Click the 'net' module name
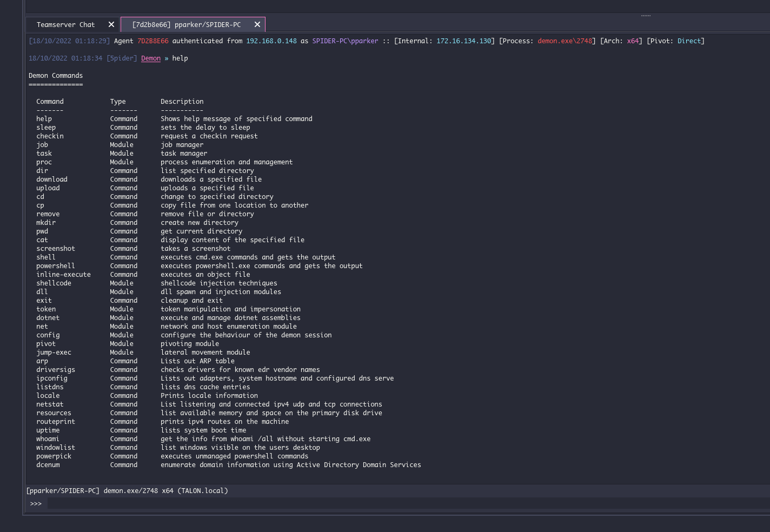Image resolution: width=770 pixels, height=532 pixels. tap(42, 327)
